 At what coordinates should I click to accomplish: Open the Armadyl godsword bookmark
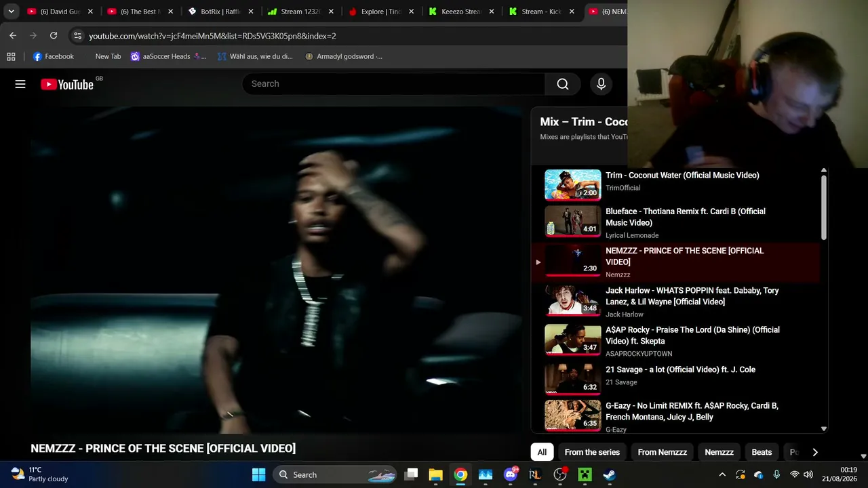coord(344,56)
